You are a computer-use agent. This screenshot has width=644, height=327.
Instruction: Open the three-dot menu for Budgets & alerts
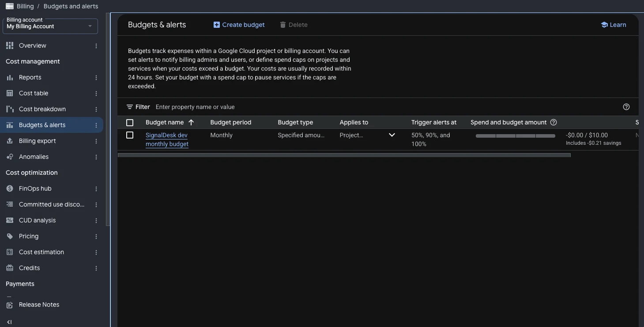pos(96,125)
